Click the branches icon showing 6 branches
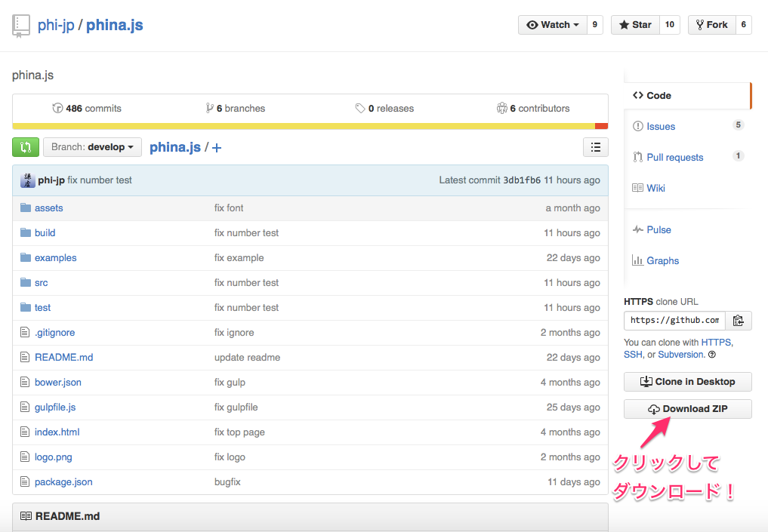 click(x=210, y=108)
